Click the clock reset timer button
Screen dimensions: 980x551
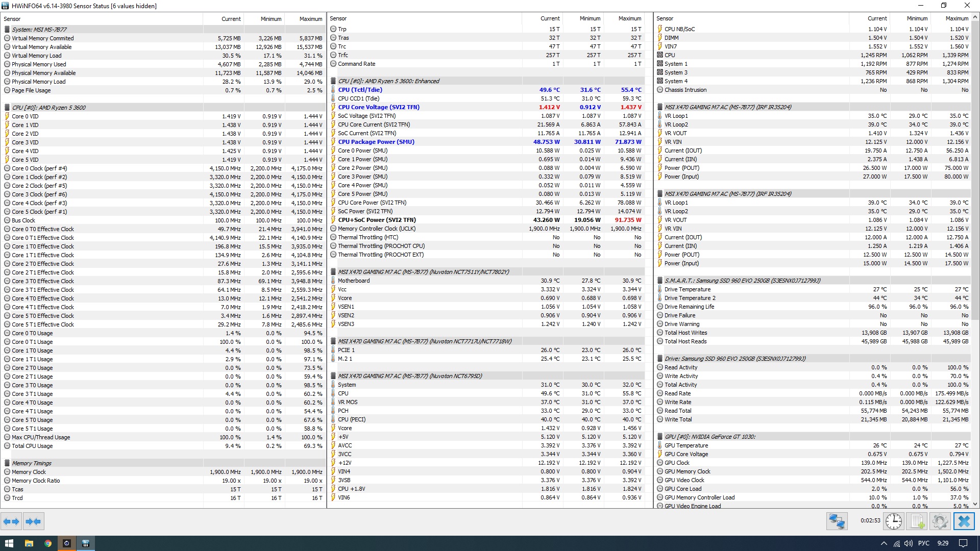coord(894,521)
